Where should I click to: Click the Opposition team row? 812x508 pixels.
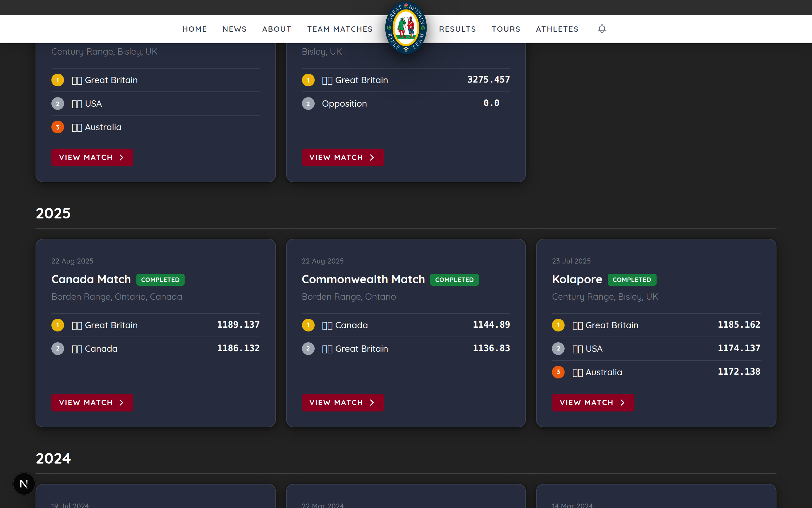coord(406,104)
